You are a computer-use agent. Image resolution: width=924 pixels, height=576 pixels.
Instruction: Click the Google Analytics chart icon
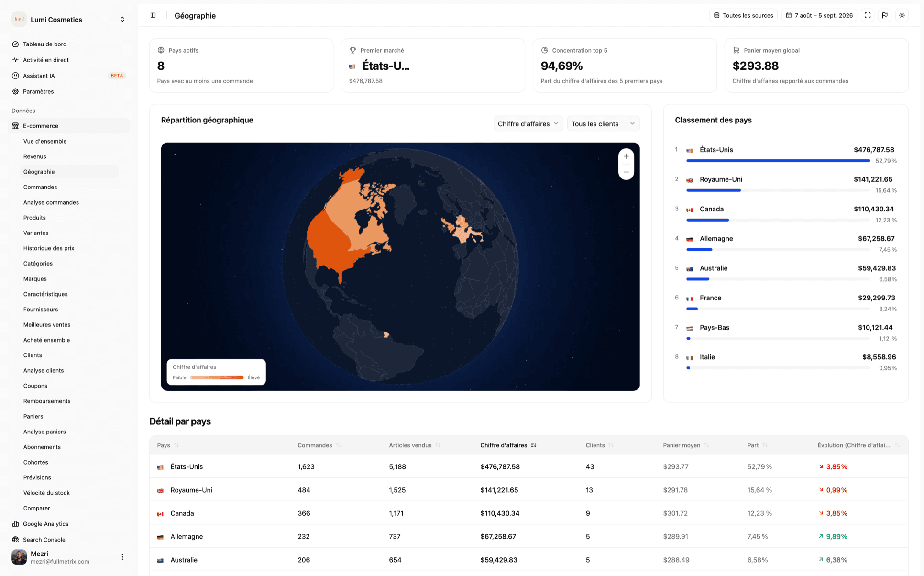(x=15, y=524)
